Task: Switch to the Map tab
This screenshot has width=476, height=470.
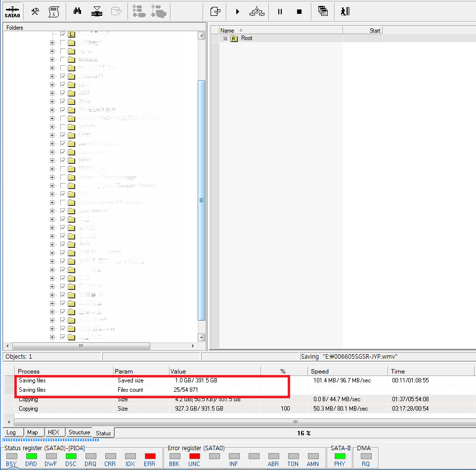Action: point(34,432)
